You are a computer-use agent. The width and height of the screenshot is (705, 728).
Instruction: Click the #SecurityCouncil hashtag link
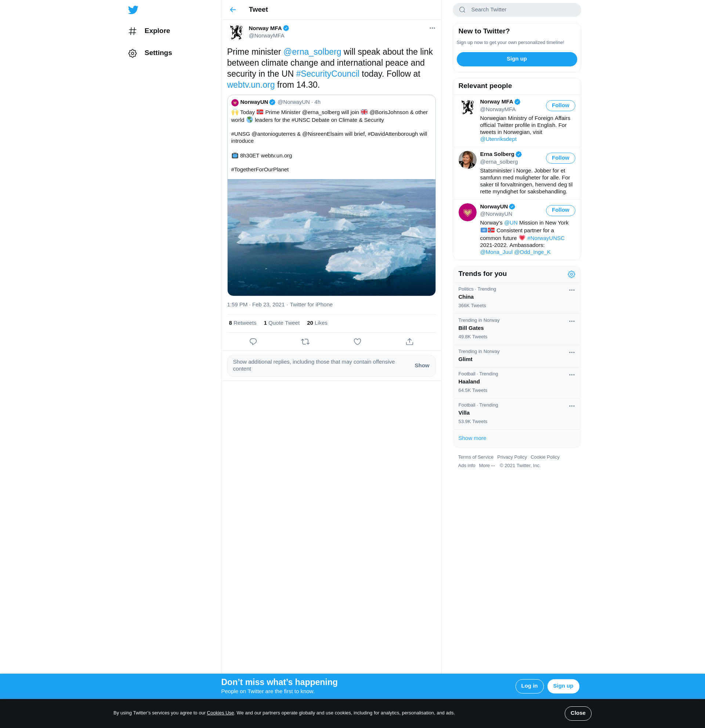click(x=328, y=74)
